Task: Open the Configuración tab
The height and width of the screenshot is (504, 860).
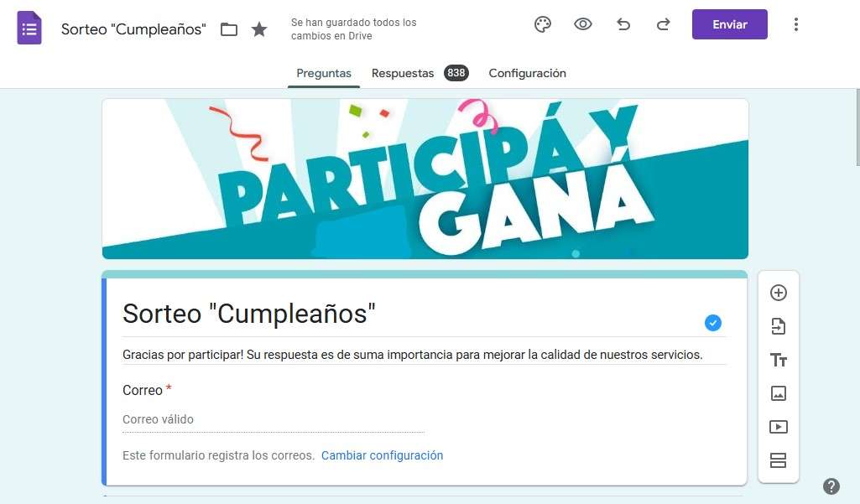Action: coord(527,73)
